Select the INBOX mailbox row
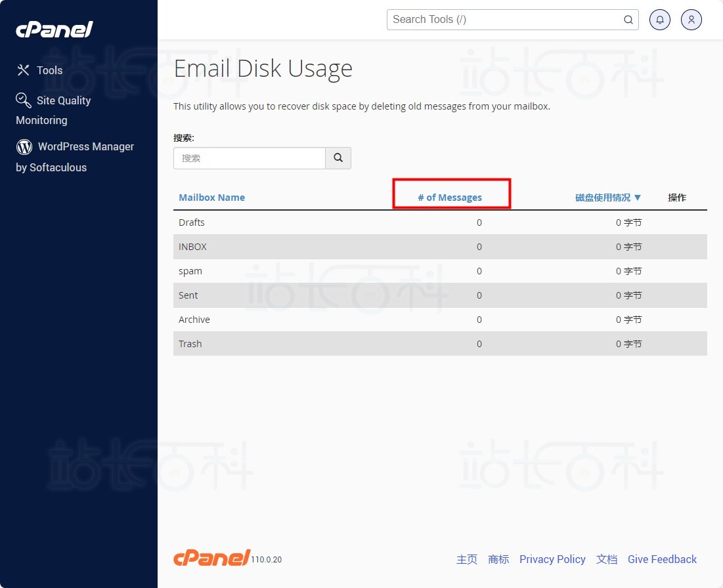723x588 pixels. 192,247
